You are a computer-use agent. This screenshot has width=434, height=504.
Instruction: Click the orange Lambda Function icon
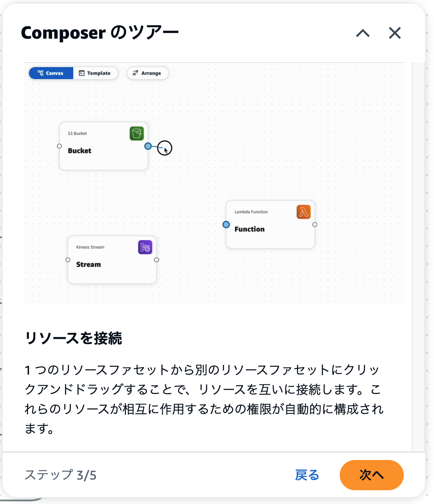(303, 212)
